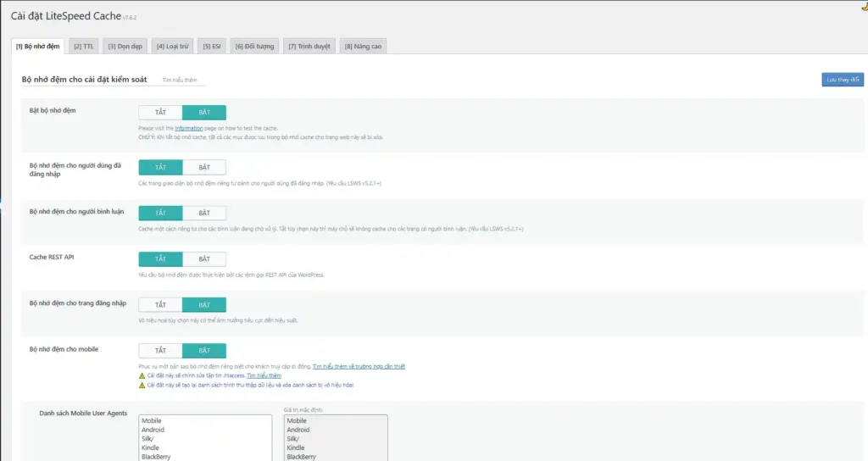Screen dimensions: 868x461
Task: Set Cache REST API to BẬT
Action: [x=204, y=259]
